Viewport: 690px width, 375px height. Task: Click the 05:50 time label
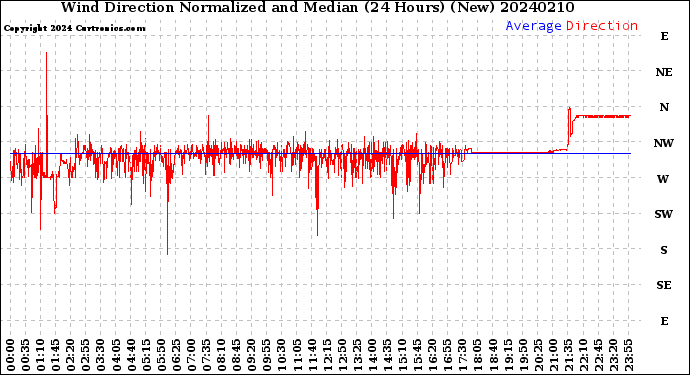[x=161, y=355]
